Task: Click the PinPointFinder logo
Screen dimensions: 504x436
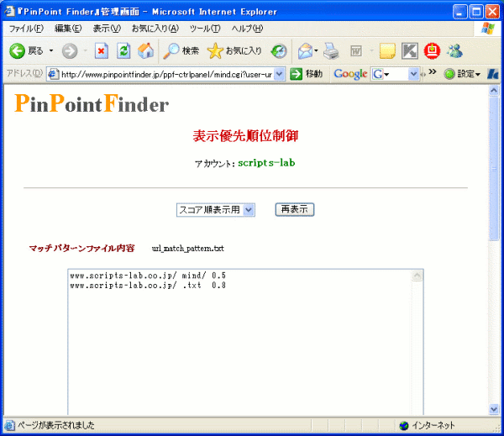Action: pyautogui.click(x=92, y=103)
